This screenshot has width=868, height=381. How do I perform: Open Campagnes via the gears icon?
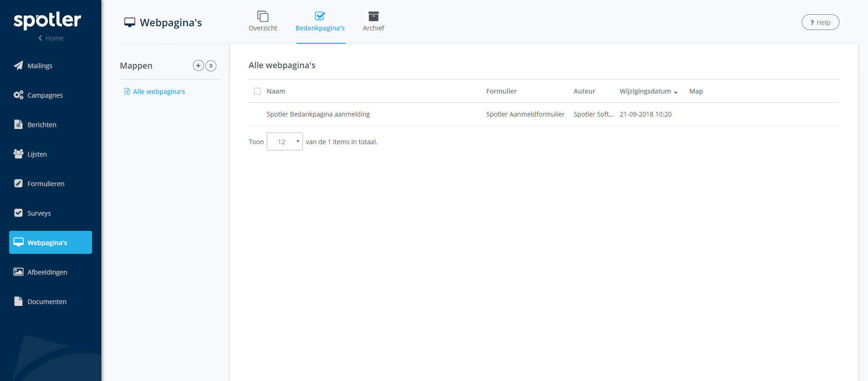tap(18, 95)
